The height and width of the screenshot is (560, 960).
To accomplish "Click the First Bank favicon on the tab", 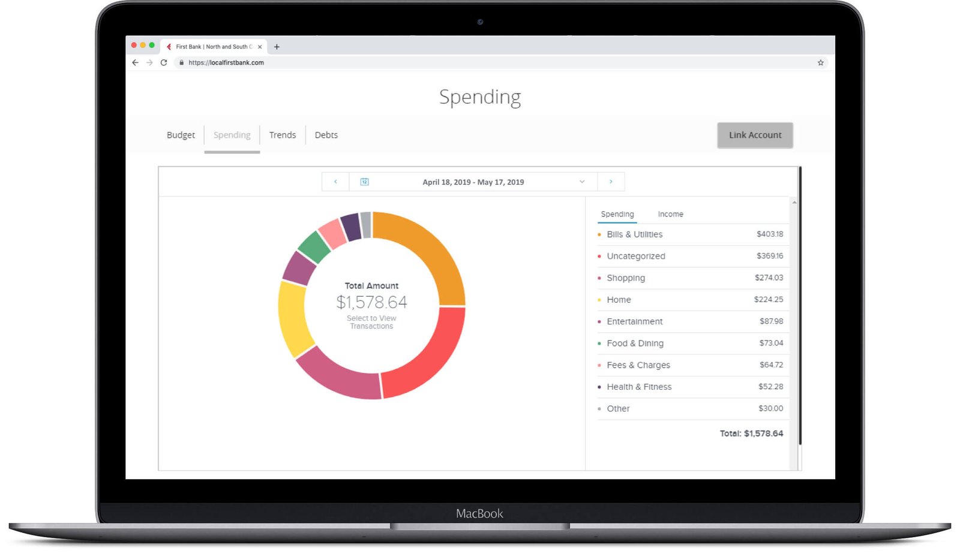I will tap(170, 46).
